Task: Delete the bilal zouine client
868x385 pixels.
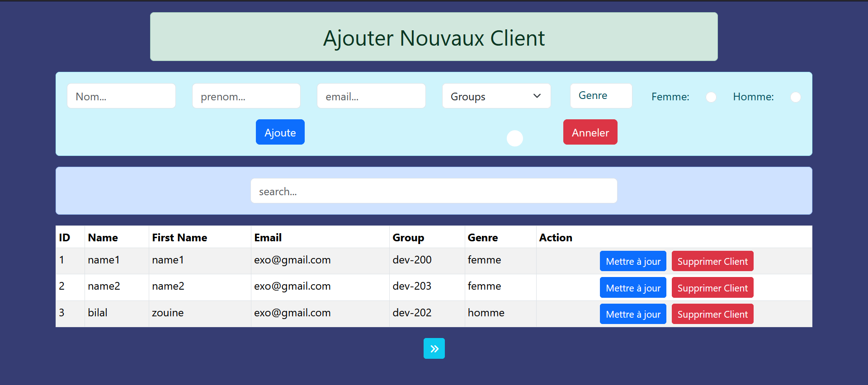Action: coord(712,314)
